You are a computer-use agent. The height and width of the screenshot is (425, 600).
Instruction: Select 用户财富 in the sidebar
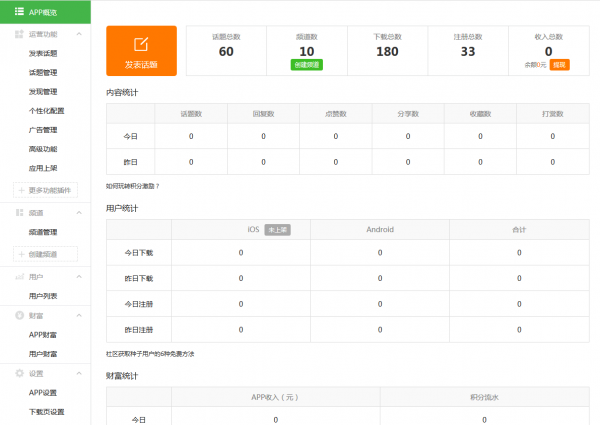pyautogui.click(x=43, y=354)
